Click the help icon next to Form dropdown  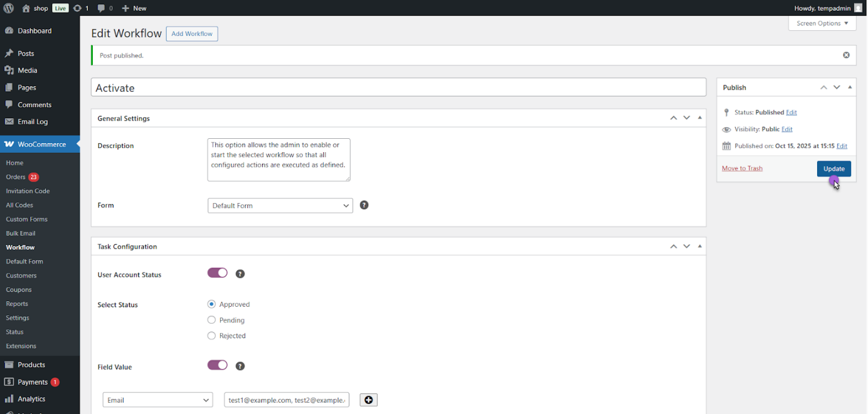(364, 205)
